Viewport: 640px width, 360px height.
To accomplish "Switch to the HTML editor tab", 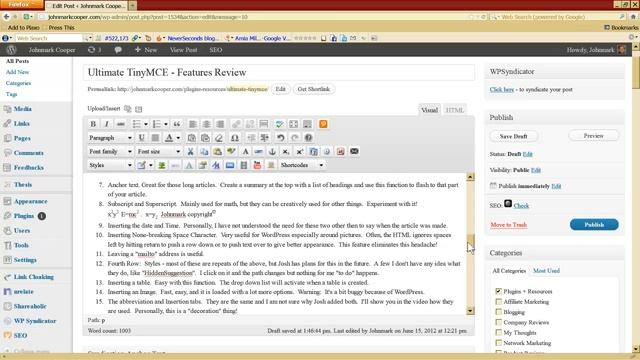I will click(x=454, y=110).
